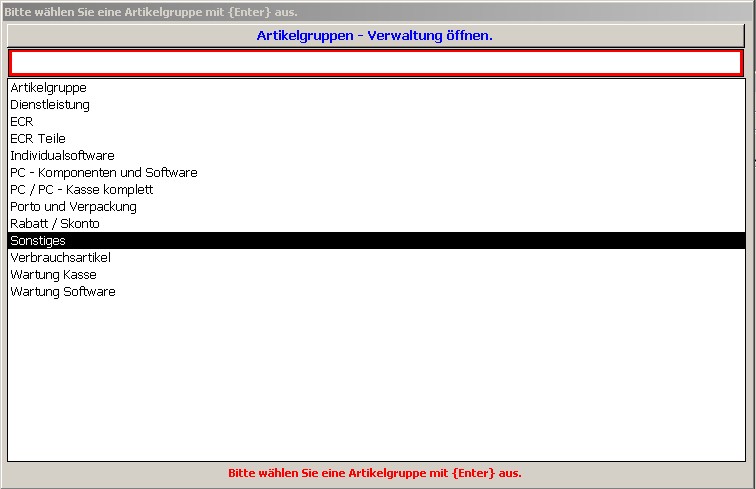Pick the ECR Teile article group
The image size is (756, 489).
pos(38,139)
